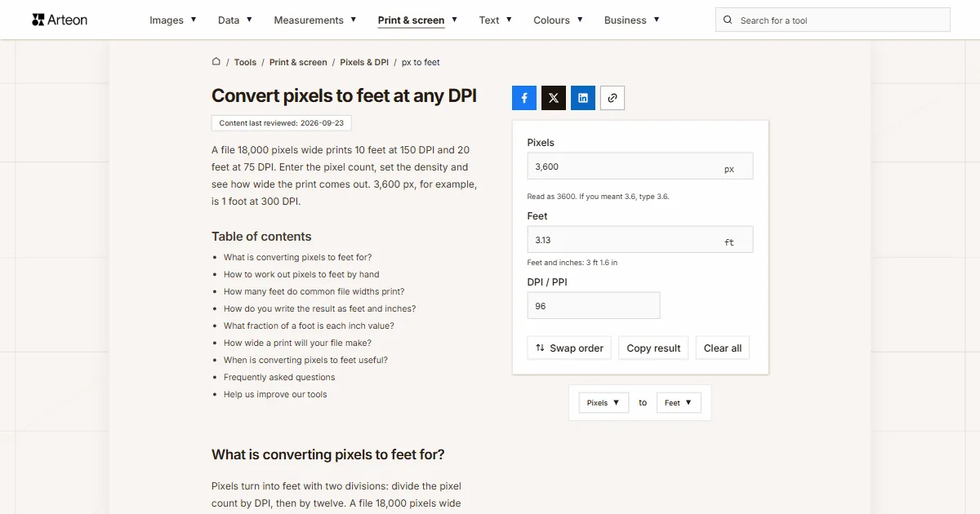Open the Images menu
The image size is (980, 514).
[173, 20]
